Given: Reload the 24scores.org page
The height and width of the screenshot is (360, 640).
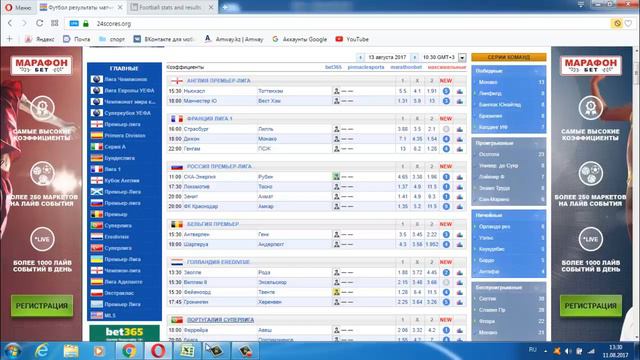Looking at the screenshot, I should coord(39,23).
